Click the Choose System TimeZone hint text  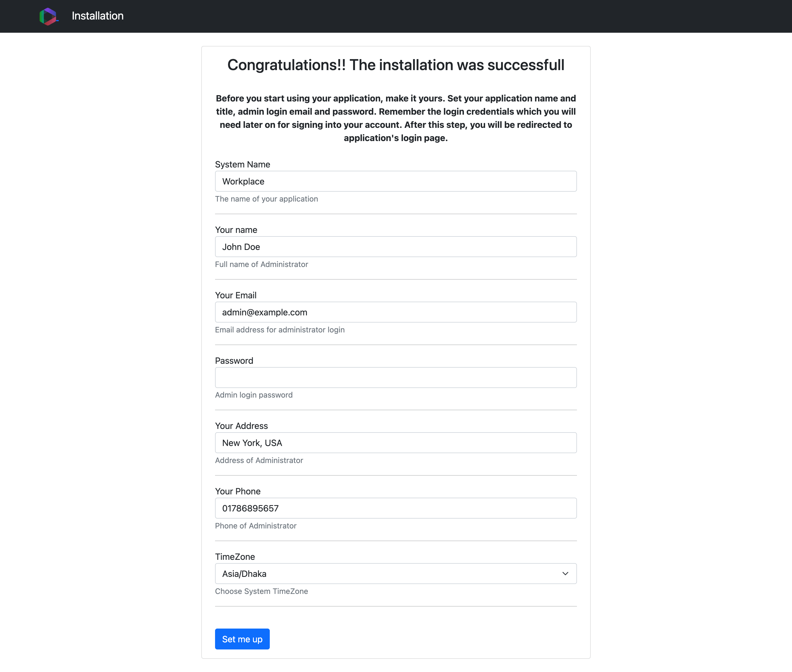click(x=261, y=591)
